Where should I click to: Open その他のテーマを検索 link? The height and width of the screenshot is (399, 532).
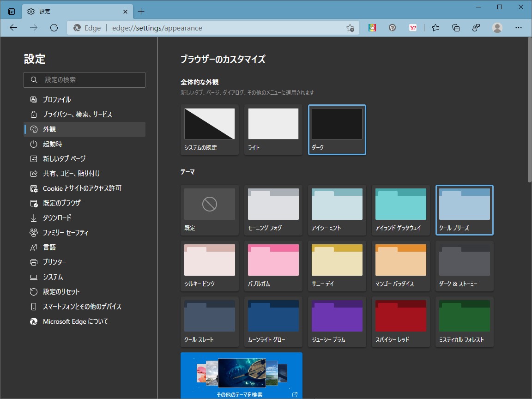click(x=241, y=395)
